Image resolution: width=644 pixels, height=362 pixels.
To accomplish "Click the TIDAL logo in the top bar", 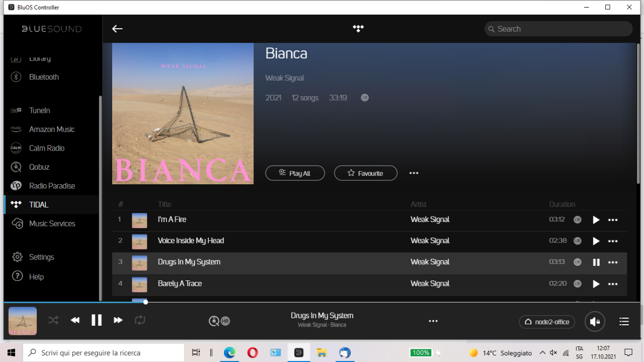I will pos(358,29).
